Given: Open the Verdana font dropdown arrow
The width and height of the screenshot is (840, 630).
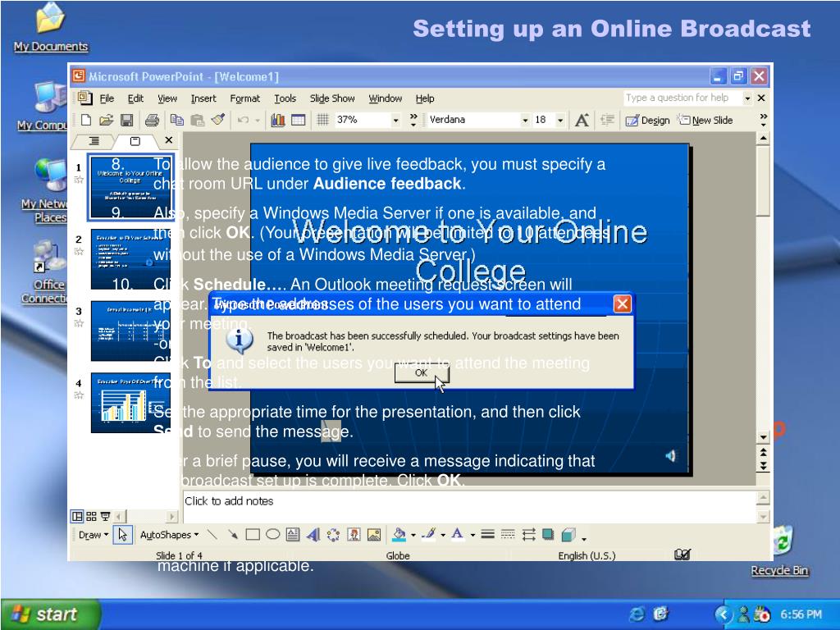Looking at the screenshot, I should click(x=525, y=121).
